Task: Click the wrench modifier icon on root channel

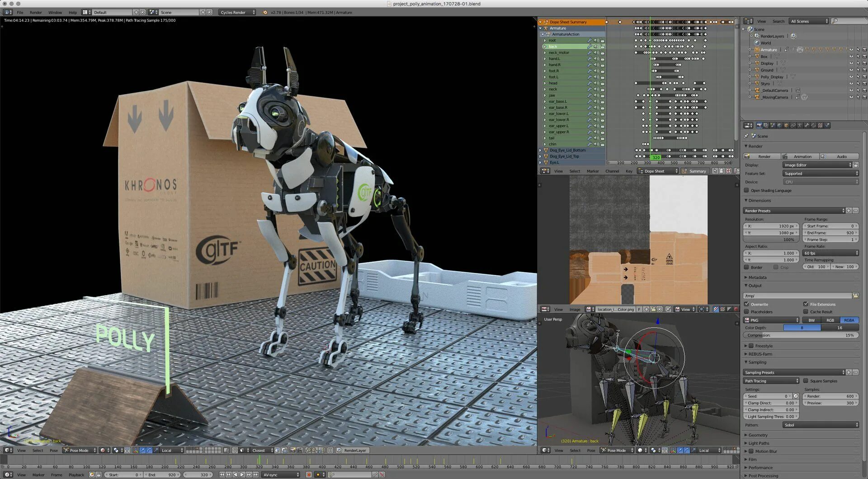Action: 590,40
